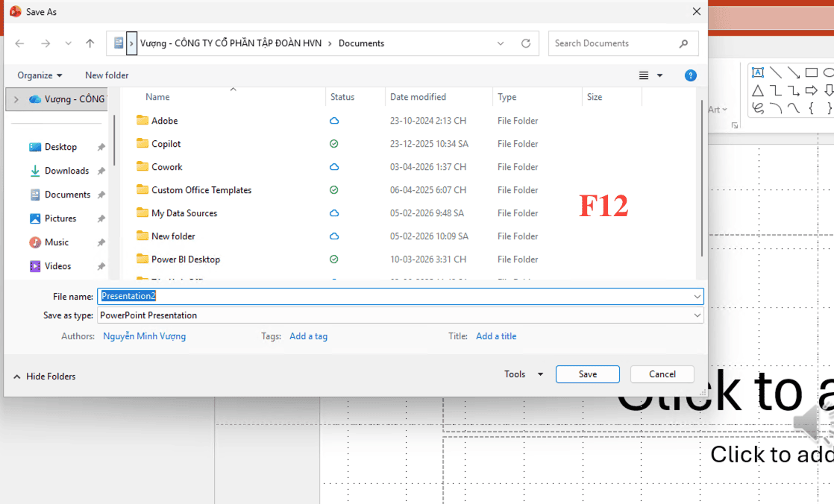Screen dimensions: 834x504
Task: Expand the Vượng - CÔNG OneDrive tree node
Action: 16,99
